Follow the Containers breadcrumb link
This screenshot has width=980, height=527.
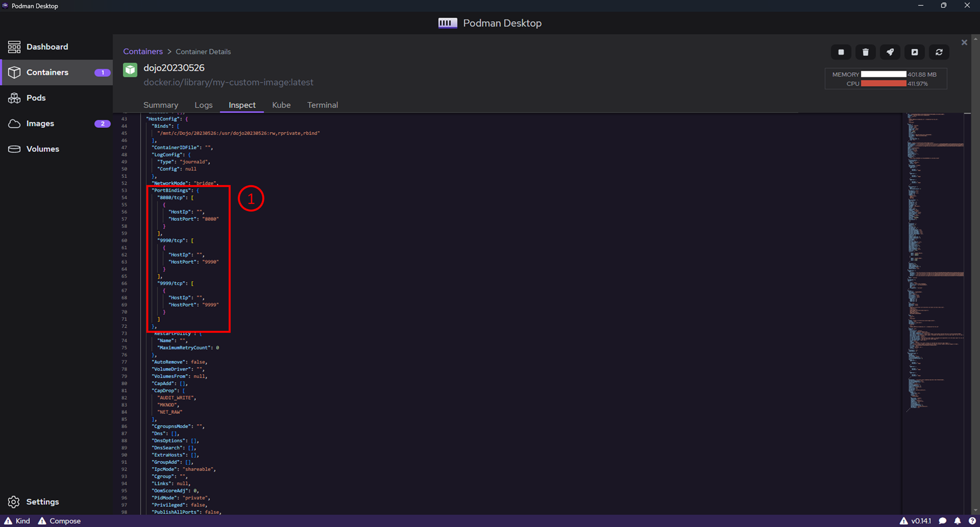(143, 52)
